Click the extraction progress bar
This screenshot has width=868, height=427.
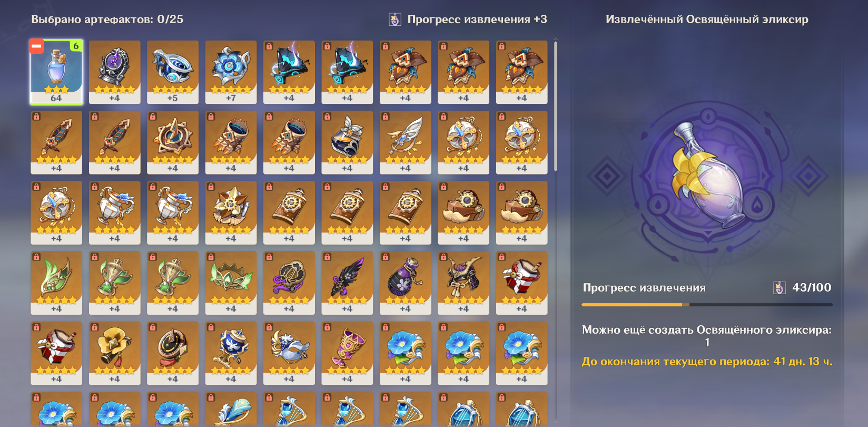tap(707, 305)
